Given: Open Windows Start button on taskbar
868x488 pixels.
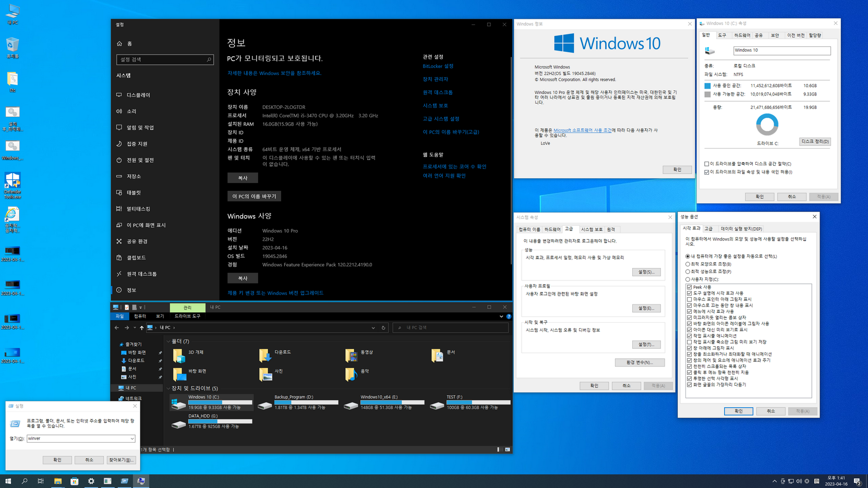Looking at the screenshot, I should click(8, 481).
